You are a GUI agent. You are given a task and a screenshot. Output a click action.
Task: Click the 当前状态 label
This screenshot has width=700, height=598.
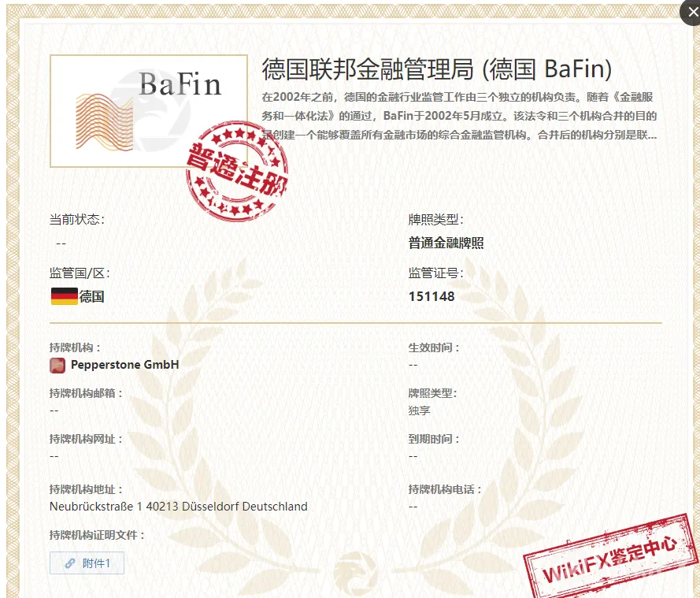77,219
